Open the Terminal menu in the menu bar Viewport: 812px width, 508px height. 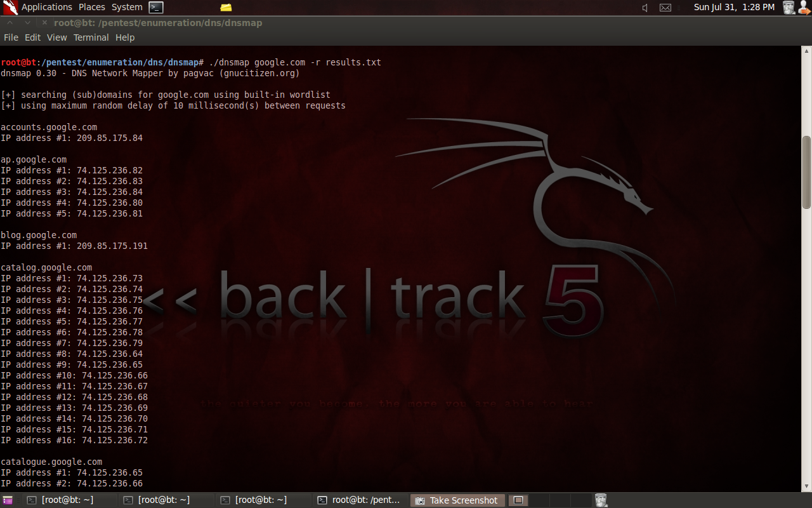[x=91, y=37]
